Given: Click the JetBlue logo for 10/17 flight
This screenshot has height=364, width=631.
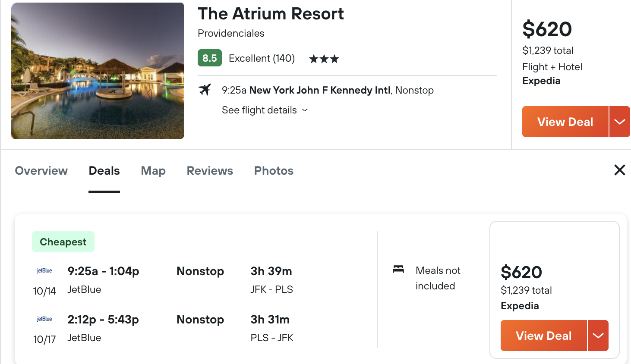Looking at the screenshot, I should pyautogui.click(x=44, y=319).
